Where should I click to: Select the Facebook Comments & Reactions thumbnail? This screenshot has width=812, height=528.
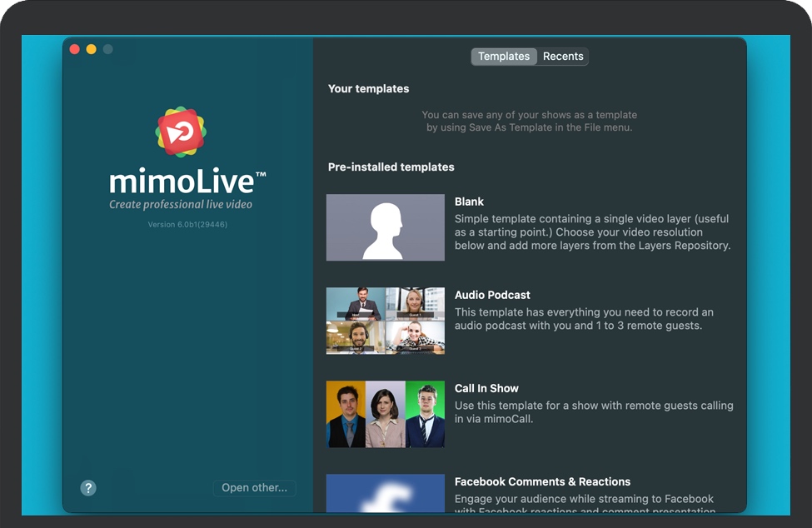[386, 493]
